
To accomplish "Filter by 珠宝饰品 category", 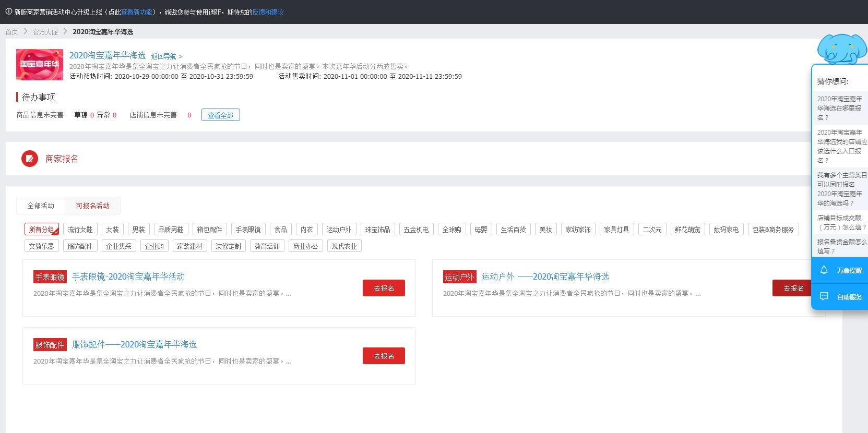I will 378,230.
